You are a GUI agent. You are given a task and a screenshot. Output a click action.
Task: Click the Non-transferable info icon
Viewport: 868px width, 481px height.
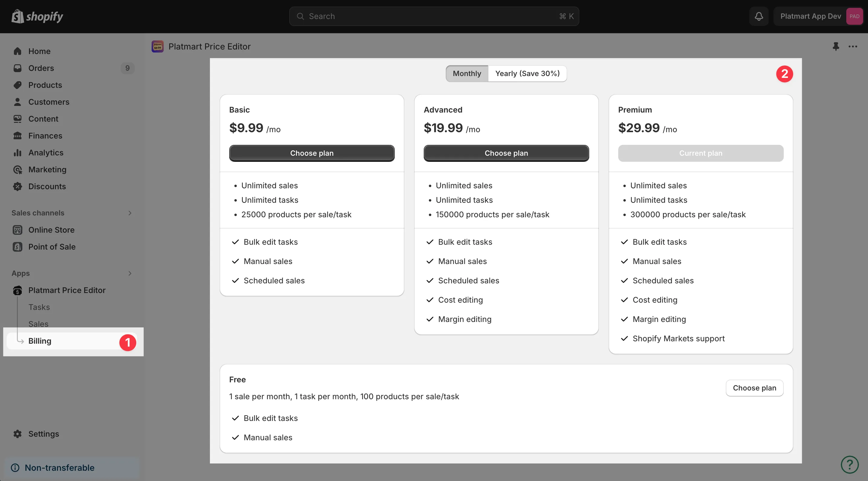15,468
